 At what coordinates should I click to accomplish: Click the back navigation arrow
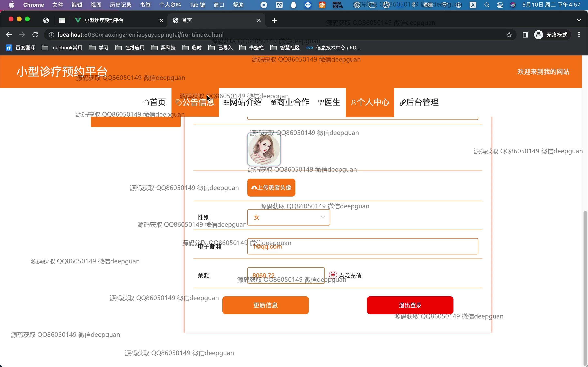click(9, 35)
